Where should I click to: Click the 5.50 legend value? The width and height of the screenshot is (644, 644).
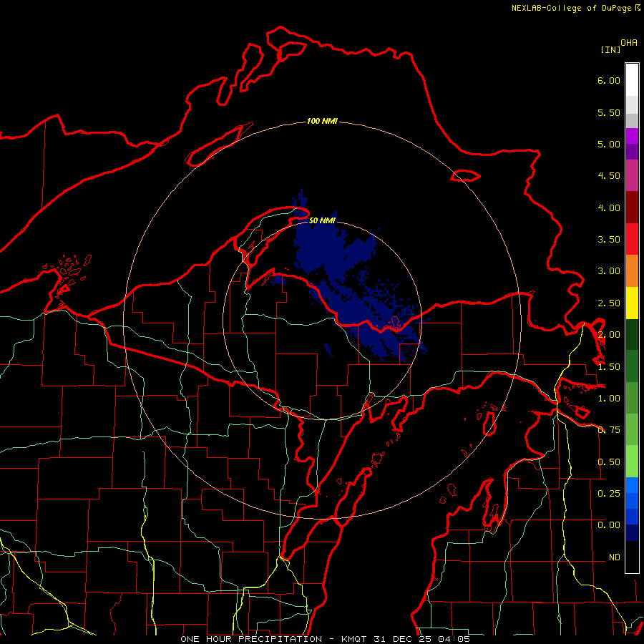609,112
